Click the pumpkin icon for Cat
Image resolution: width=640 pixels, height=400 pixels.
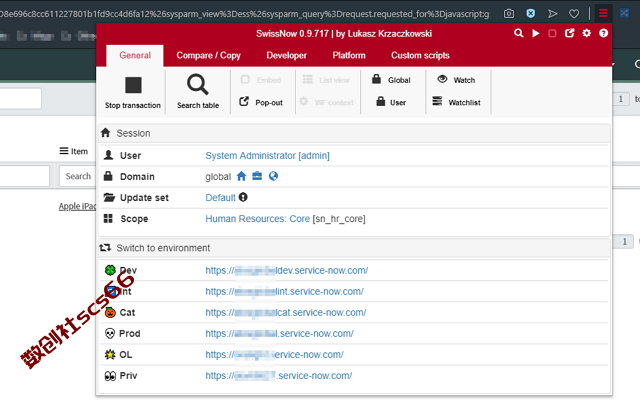(110, 313)
